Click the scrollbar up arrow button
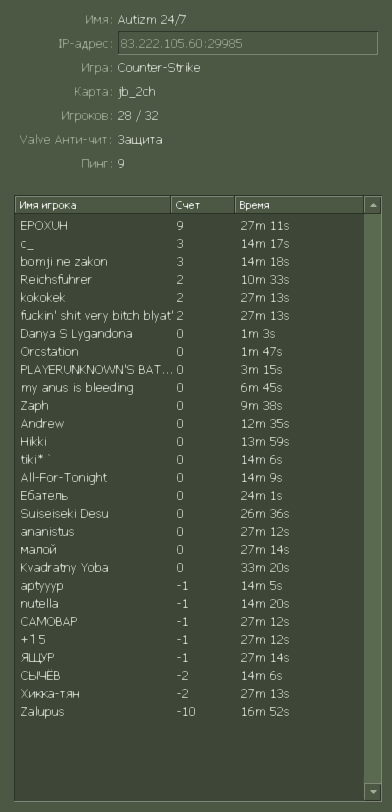392x812 pixels. click(x=372, y=205)
